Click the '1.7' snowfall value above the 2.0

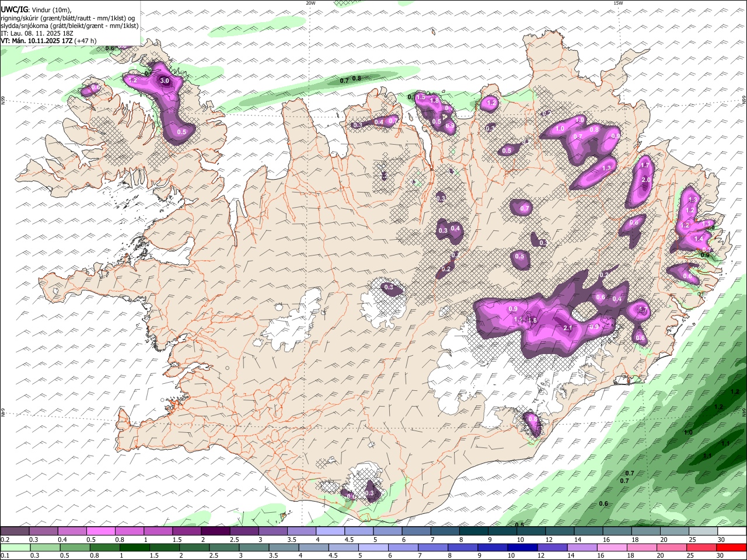pos(645,166)
